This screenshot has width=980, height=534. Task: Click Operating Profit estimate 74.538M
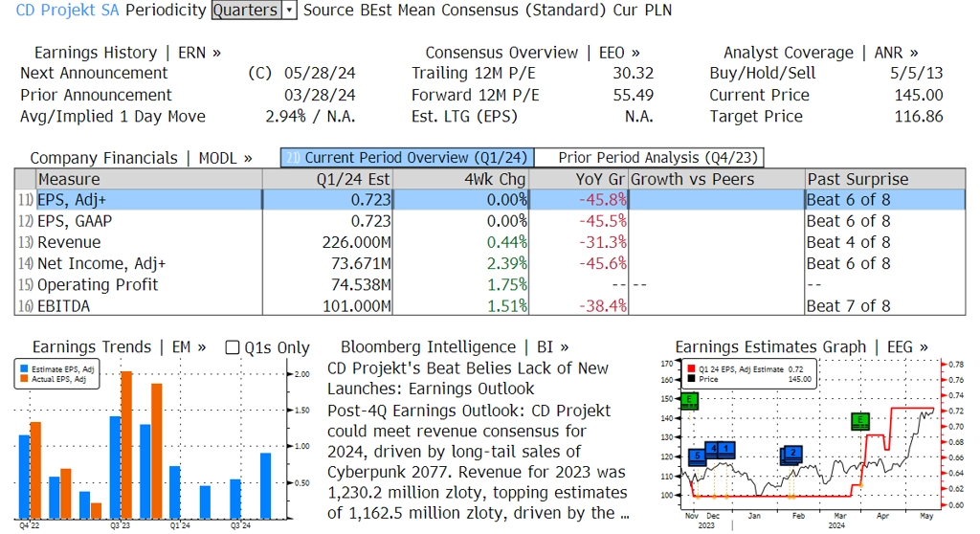[x=361, y=285]
